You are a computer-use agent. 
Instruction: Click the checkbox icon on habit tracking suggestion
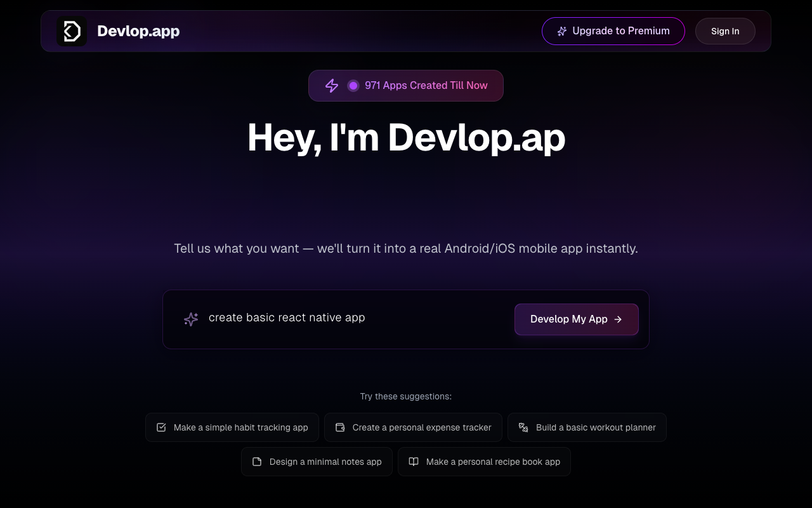161,427
